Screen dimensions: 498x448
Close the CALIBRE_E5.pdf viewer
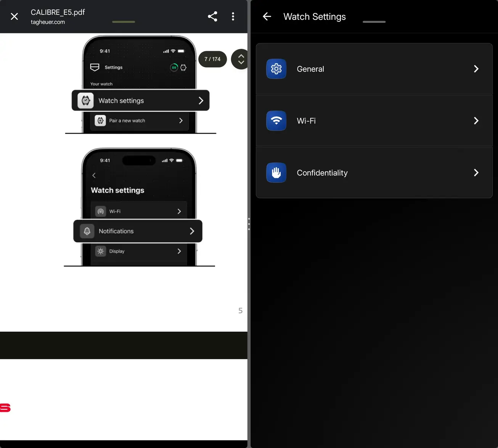tap(14, 16)
